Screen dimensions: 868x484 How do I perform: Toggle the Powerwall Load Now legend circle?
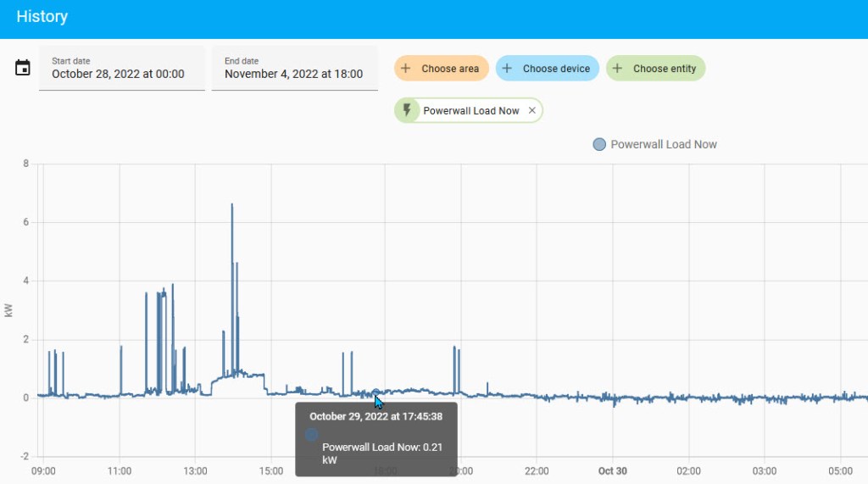pyautogui.click(x=599, y=145)
